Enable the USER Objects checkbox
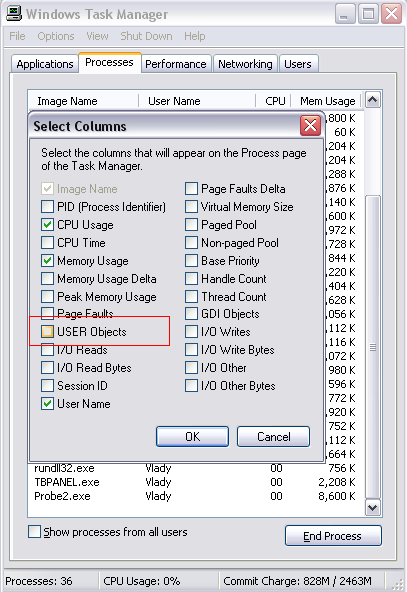The width and height of the screenshot is (407, 592). click(47, 331)
